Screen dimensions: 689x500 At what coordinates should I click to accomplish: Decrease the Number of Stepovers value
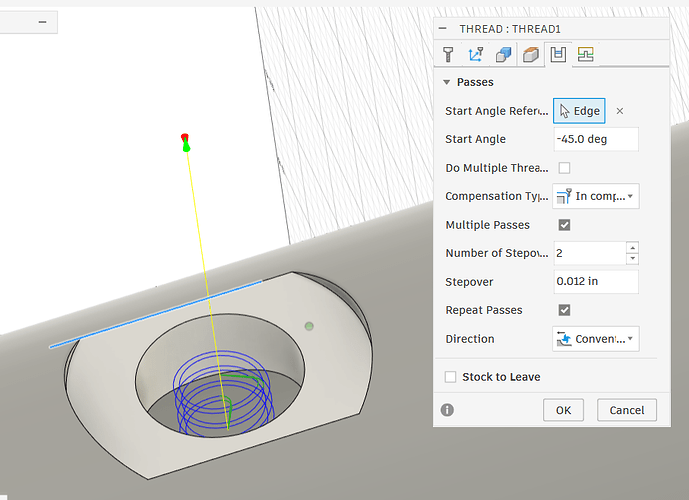tap(632, 258)
